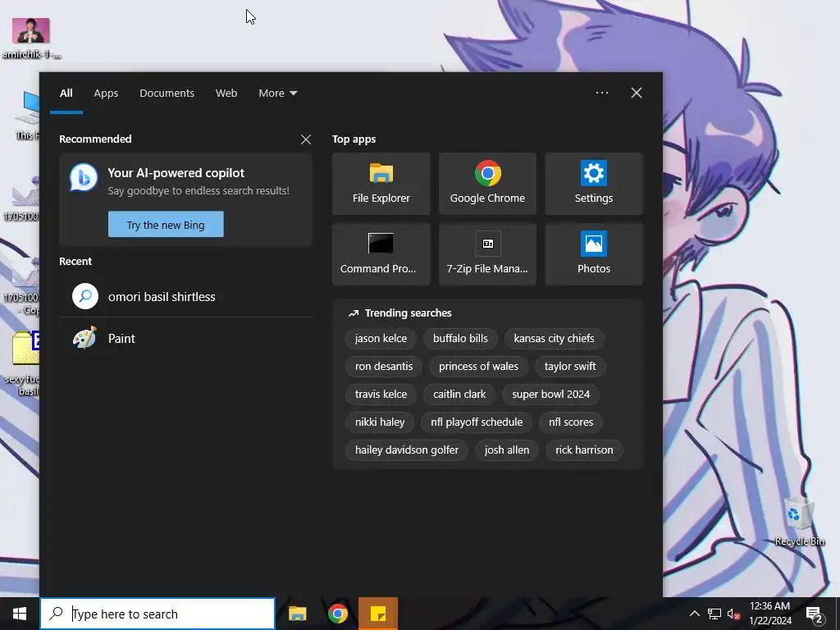Search trending topic travis kelce
This screenshot has width=840, height=630.
click(381, 395)
